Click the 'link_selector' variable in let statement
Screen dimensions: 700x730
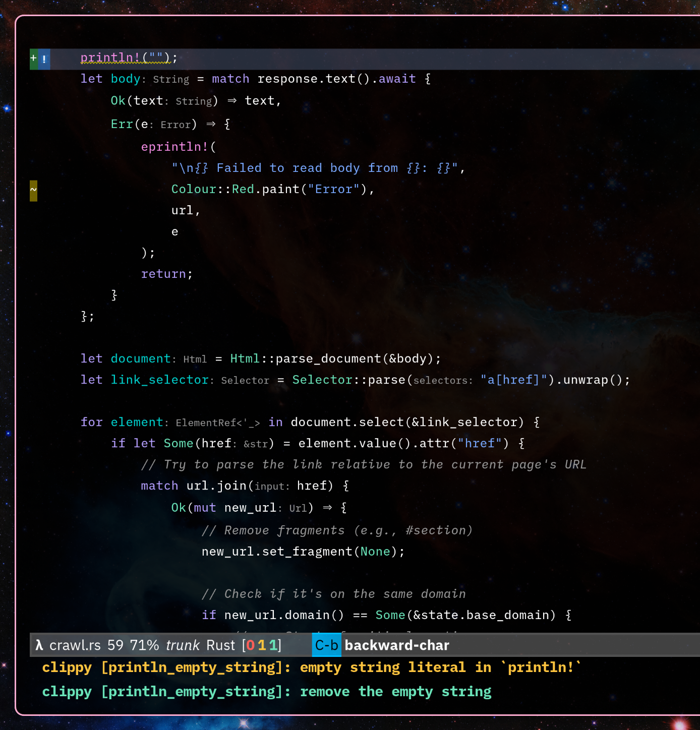(160, 380)
